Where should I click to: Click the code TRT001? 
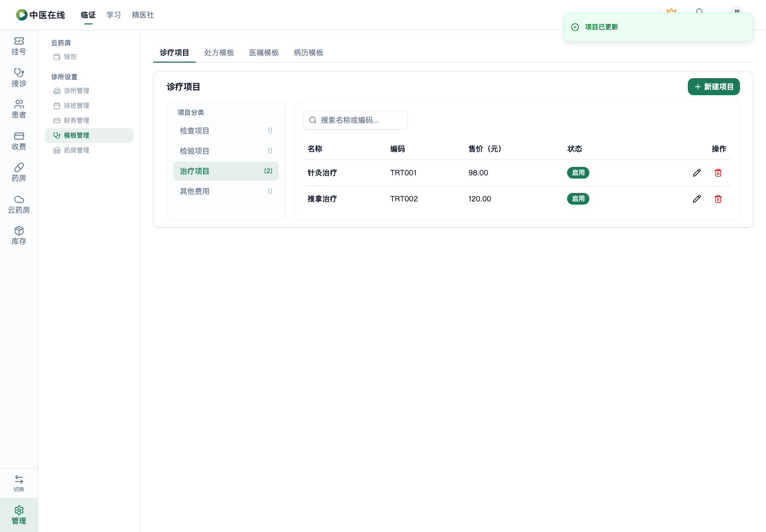point(403,173)
